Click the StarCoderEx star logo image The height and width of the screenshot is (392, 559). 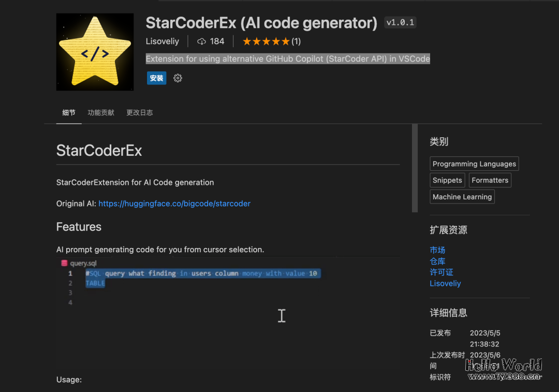95,52
